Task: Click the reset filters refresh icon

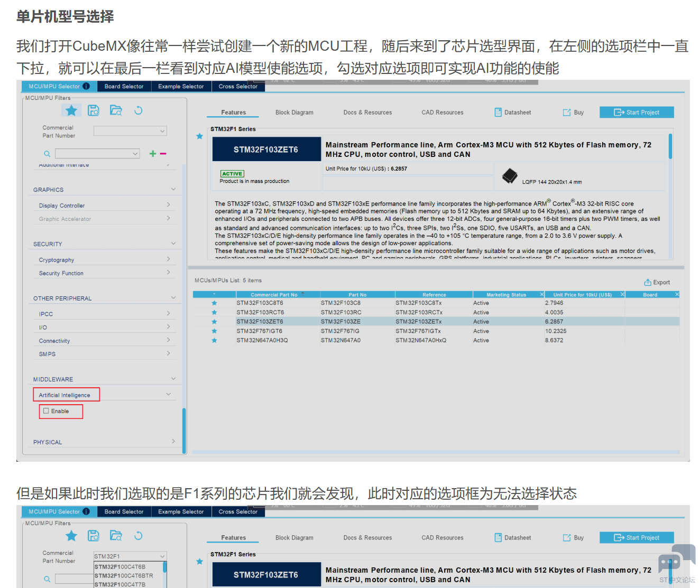Action: coord(138,110)
